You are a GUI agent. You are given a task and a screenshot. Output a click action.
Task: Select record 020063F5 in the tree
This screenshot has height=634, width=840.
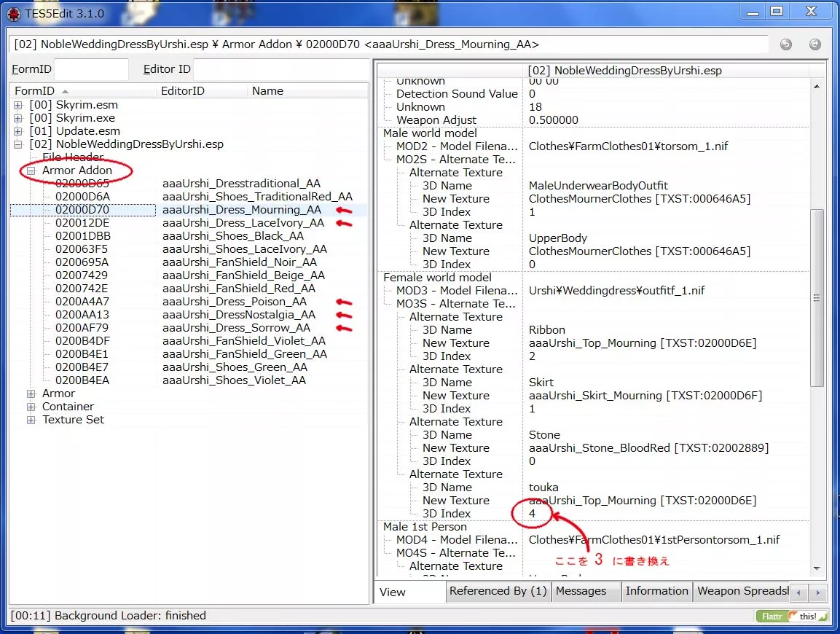pos(82,249)
